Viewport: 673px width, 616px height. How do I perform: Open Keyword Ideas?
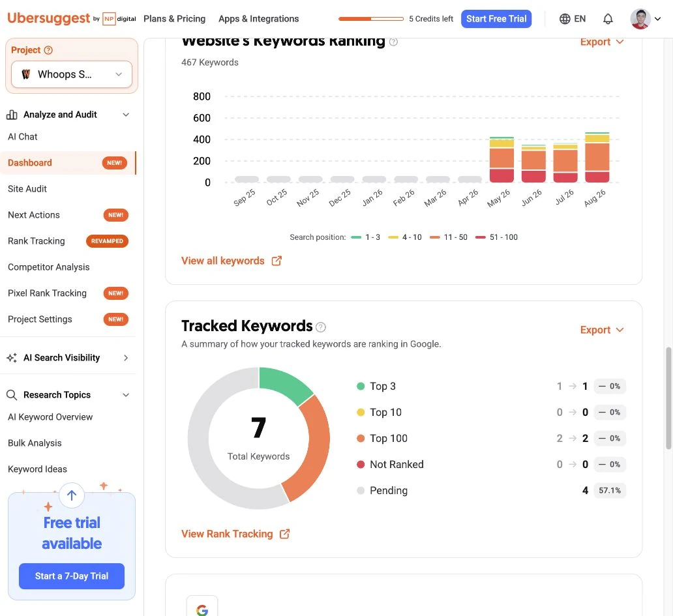click(37, 469)
